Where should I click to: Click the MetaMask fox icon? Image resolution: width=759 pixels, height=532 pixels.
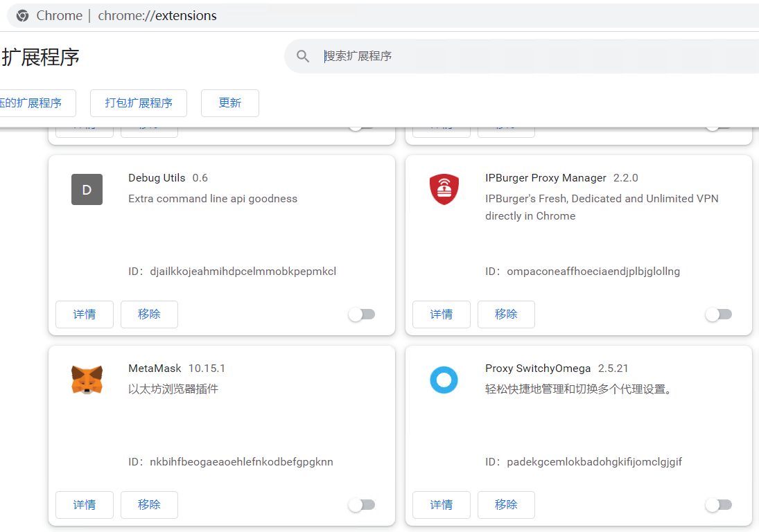pyautogui.click(x=87, y=380)
